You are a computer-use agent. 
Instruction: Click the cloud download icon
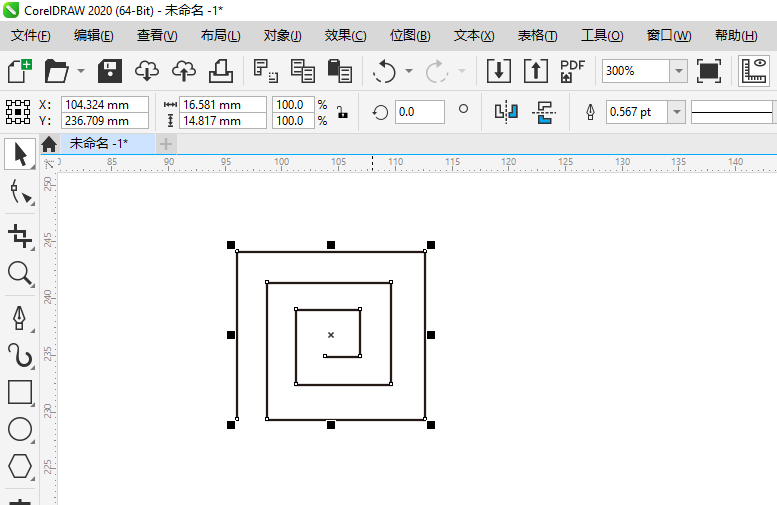(x=147, y=71)
